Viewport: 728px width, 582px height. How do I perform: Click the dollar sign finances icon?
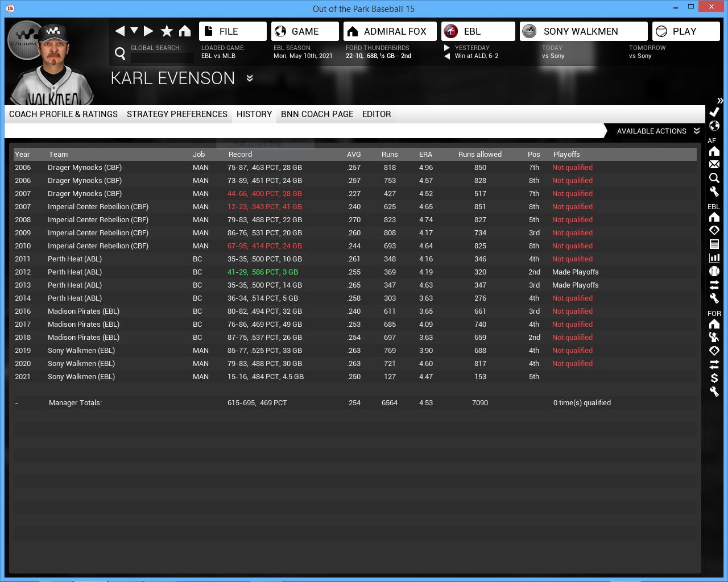point(714,378)
